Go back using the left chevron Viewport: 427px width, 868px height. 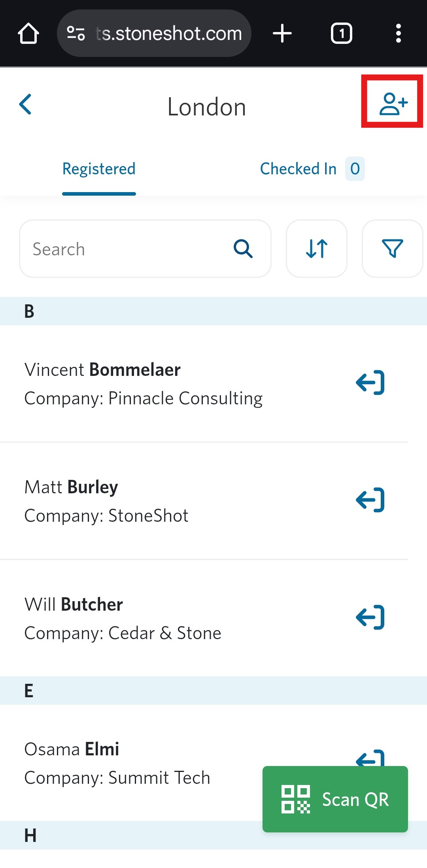[26, 104]
